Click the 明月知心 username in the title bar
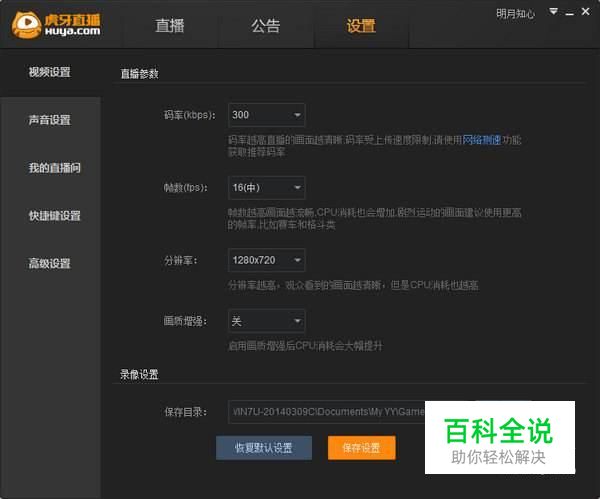600x499 pixels. (515, 14)
